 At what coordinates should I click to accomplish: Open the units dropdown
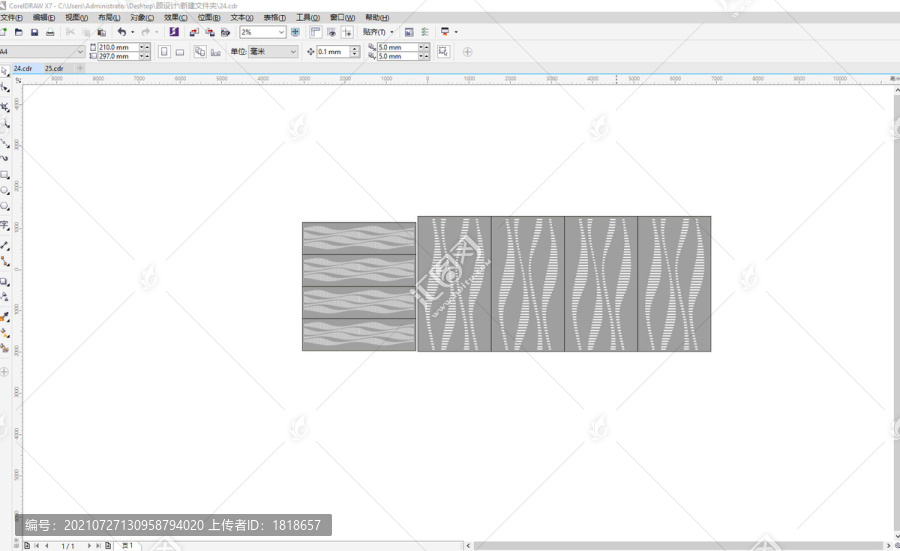(293, 52)
